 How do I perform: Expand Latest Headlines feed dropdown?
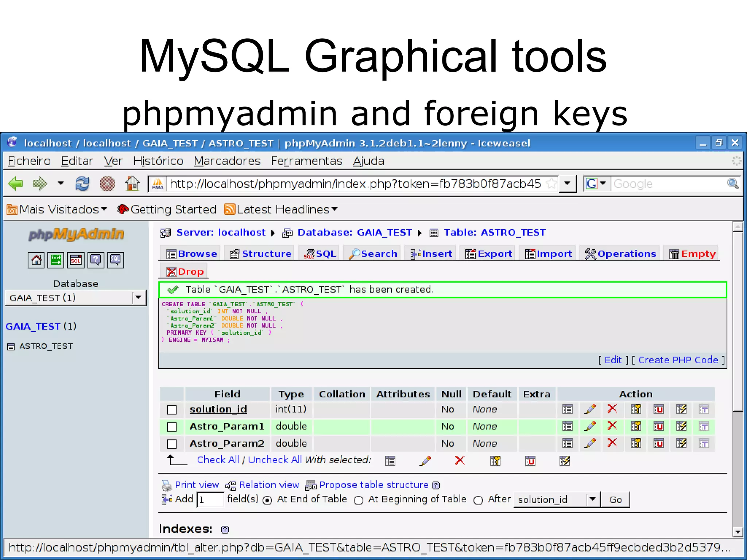281,209
